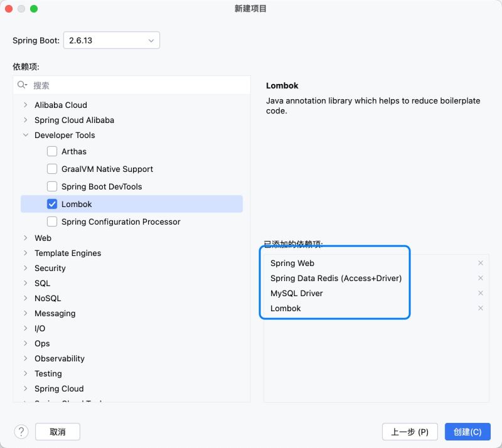Select Spring Data Redis (Access+Driver) entry
Image resolution: width=502 pixels, height=448 pixels.
(x=336, y=279)
